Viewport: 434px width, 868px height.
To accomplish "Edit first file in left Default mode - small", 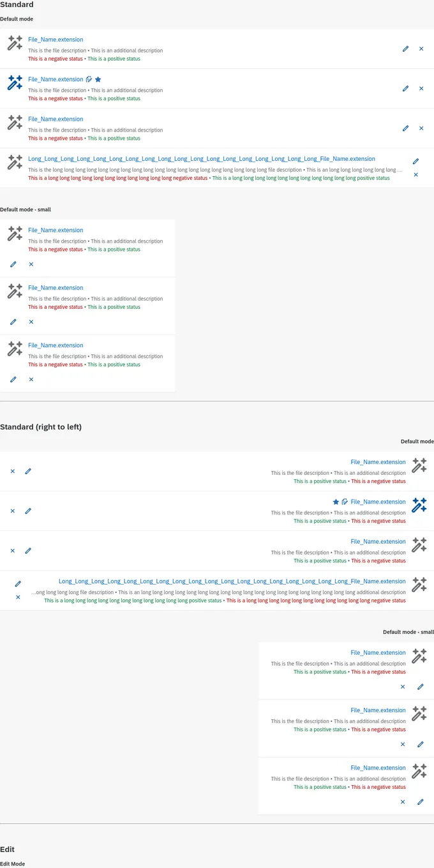I will [13, 264].
